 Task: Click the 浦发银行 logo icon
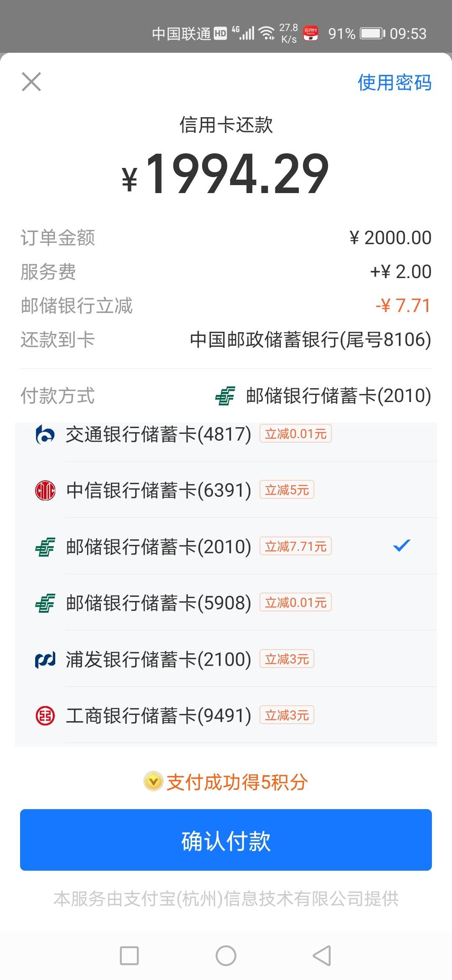tap(45, 660)
